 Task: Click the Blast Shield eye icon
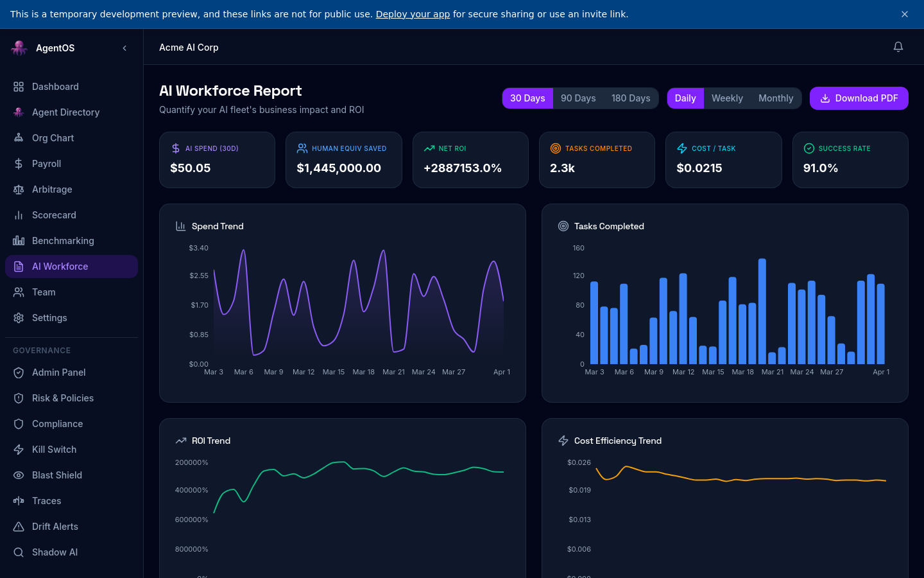(19, 475)
